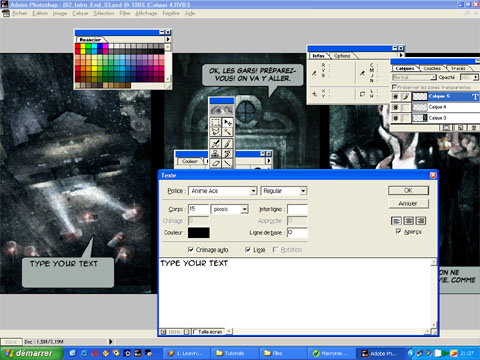This screenshot has width=480, height=360.
Task: Open the Opacité slider arrow
Action: click(476, 77)
